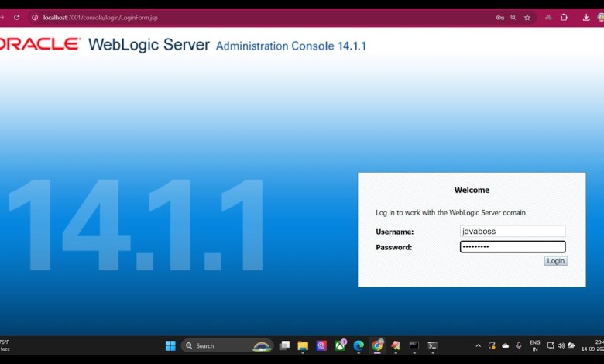Click the ORACLE logo

pyautogui.click(x=40, y=44)
